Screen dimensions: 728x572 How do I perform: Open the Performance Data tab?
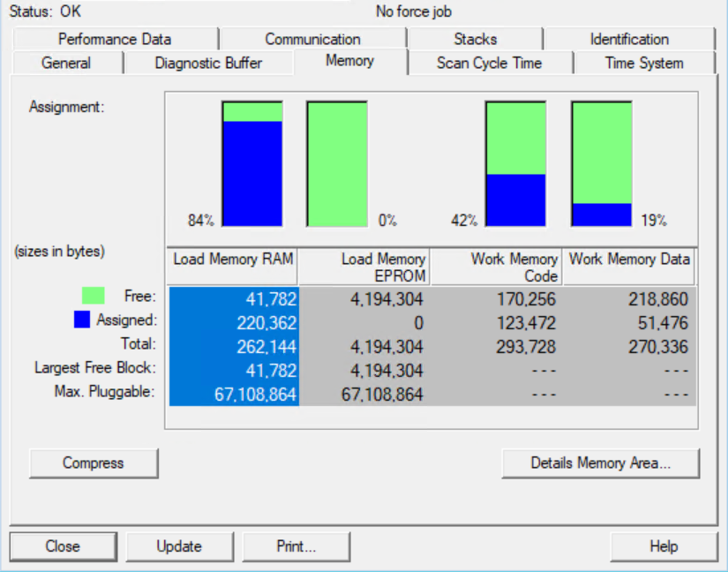pos(115,39)
